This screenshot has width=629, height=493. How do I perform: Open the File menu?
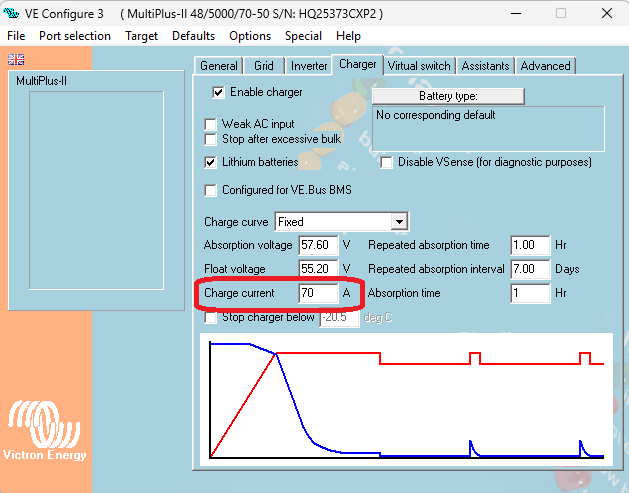16,36
